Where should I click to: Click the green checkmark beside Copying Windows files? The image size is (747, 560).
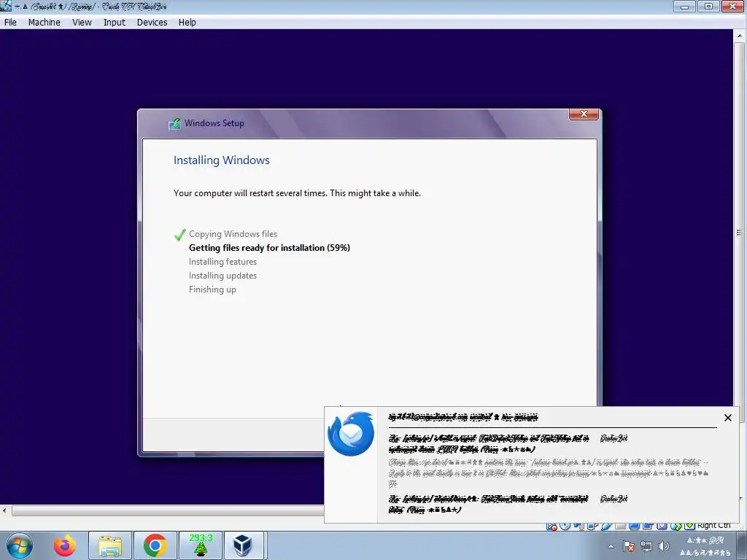pyautogui.click(x=179, y=234)
